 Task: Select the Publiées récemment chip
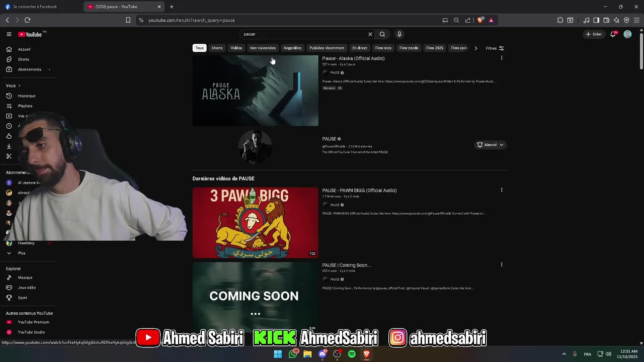[327, 48]
